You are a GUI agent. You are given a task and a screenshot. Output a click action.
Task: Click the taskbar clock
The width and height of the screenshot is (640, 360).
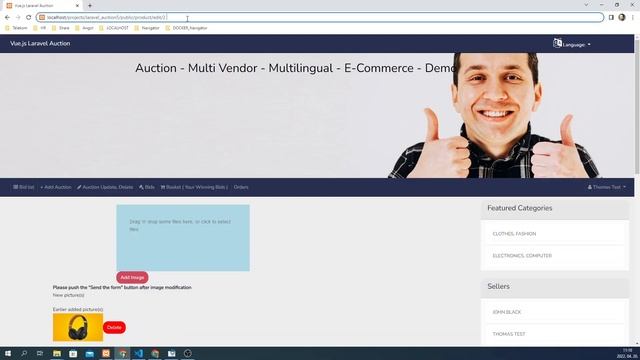[628, 353]
